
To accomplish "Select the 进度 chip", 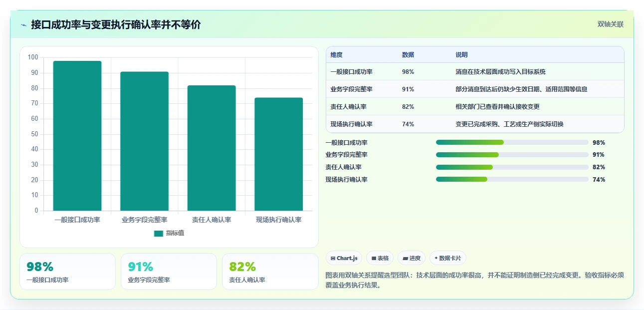I will coord(412,258).
